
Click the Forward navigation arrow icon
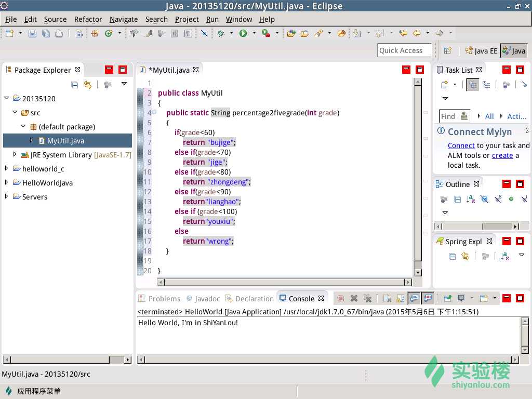coord(440,33)
